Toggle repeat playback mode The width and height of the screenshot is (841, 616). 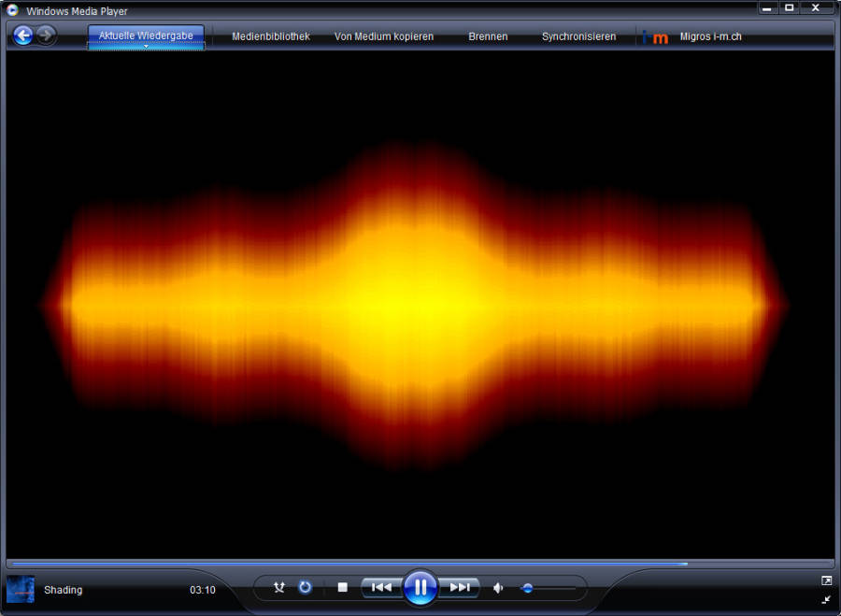click(305, 588)
